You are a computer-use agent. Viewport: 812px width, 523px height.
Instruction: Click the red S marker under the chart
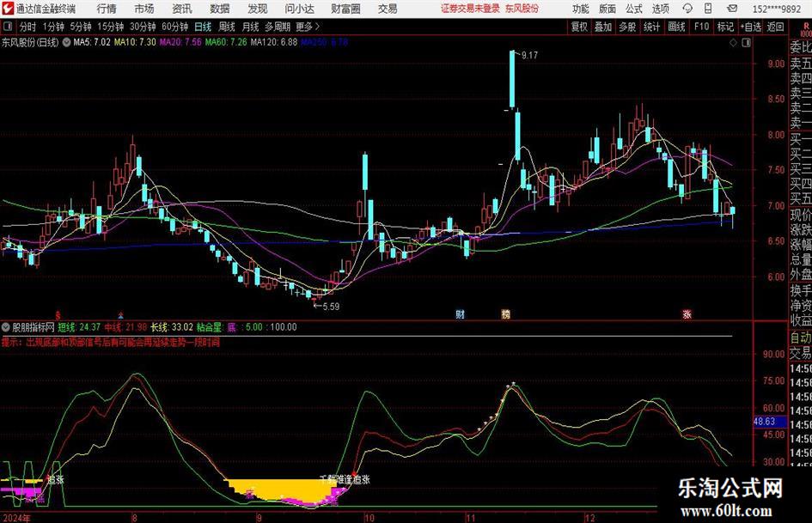click(58, 314)
